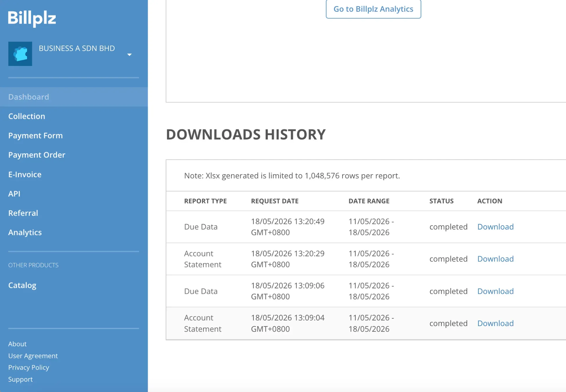The height and width of the screenshot is (392, 566).
Task: Go to the Referral page
Action: coord(23,213)
